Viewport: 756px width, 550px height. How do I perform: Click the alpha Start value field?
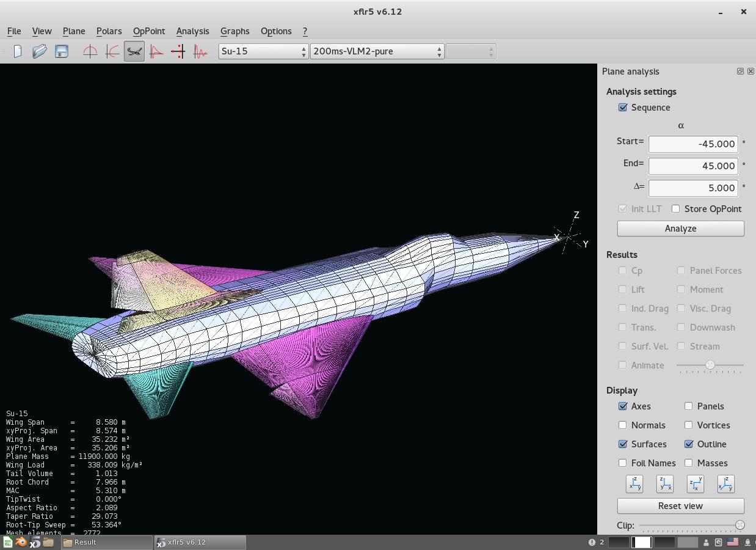692,144
